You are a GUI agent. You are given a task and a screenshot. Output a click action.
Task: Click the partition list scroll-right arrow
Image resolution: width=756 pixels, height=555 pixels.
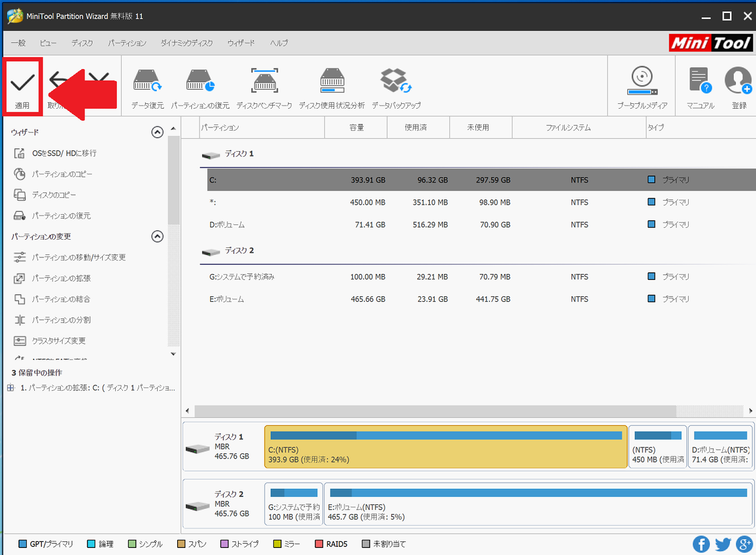coord(751,411)
